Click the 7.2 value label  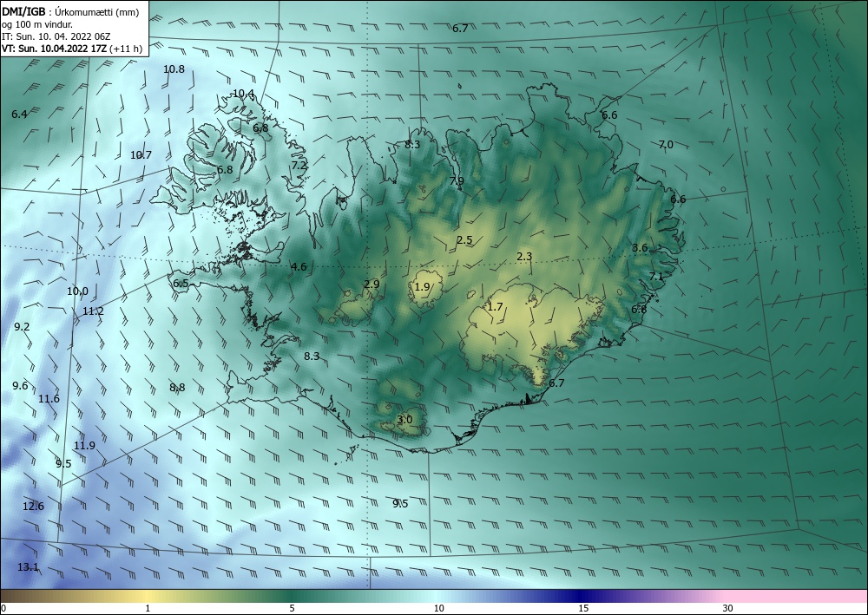pos(299,166)
